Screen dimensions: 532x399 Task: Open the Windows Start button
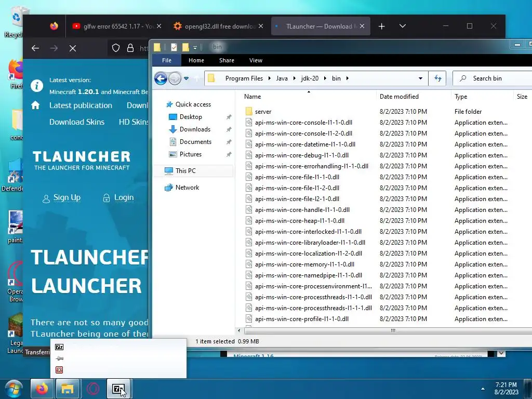point(14,389)
